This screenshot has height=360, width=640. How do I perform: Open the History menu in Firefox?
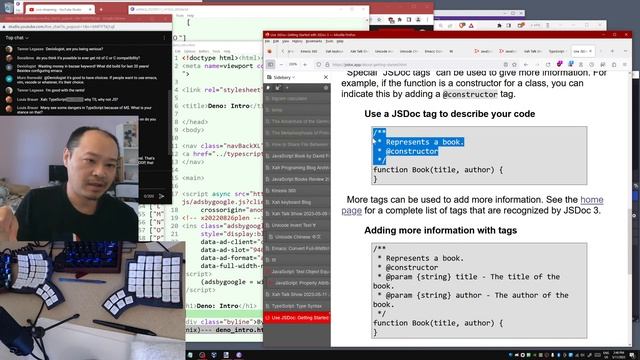(297, 41)
